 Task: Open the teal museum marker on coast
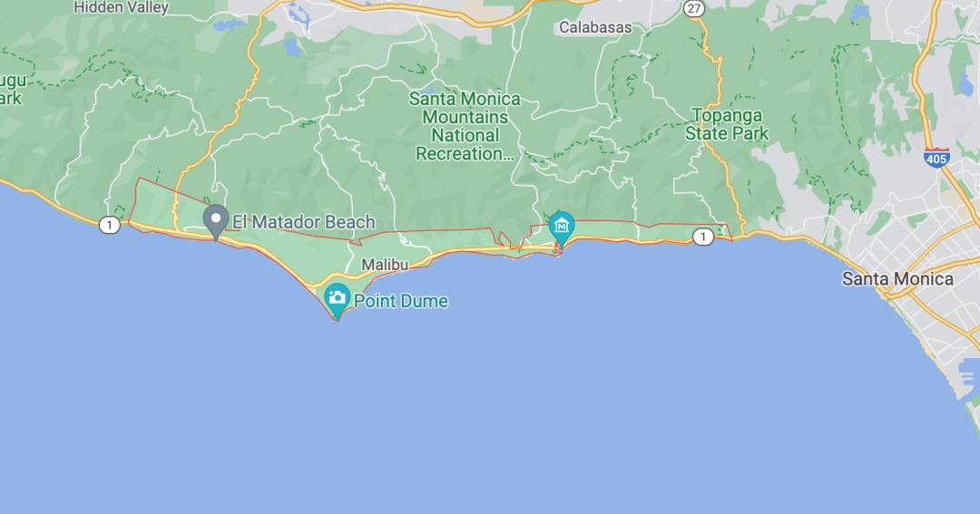coord(562,228)
